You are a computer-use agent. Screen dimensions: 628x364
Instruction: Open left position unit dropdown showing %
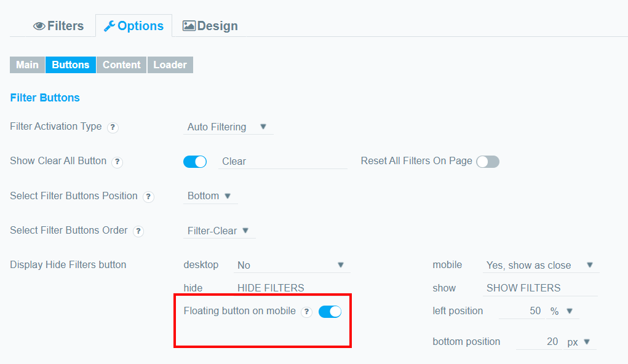coord(562,311)
